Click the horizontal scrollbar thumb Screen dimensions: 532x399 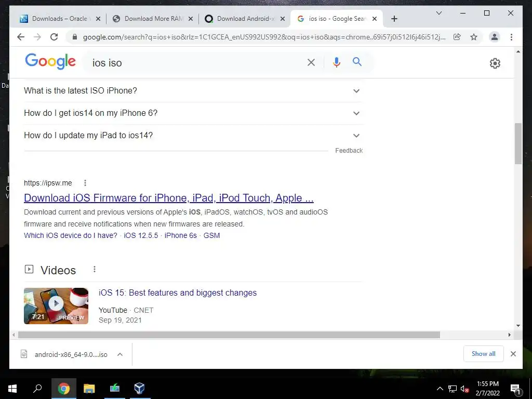(229, 335)
